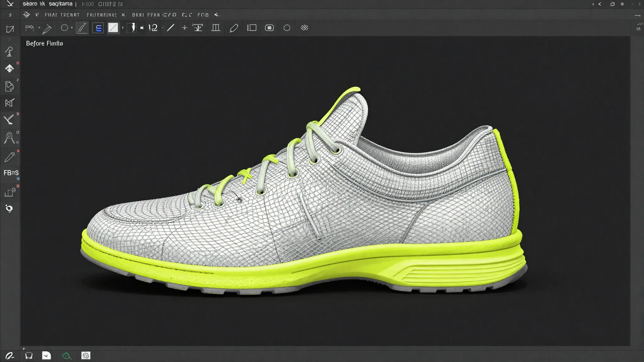Select the hand-on-page tool in sidebar
The height and width of the screenshot is (362, 644).
tap(9, 86)
